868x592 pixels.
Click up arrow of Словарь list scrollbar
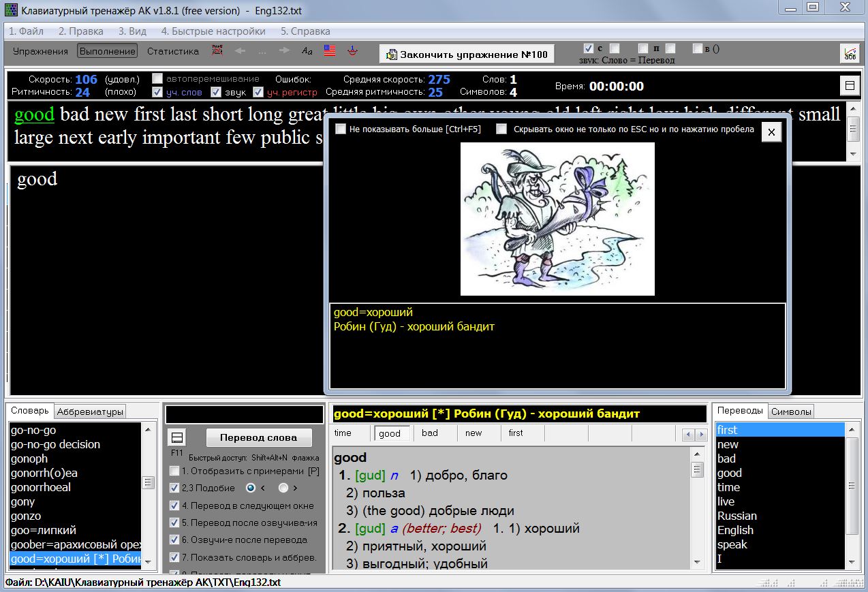pos(148,429)
